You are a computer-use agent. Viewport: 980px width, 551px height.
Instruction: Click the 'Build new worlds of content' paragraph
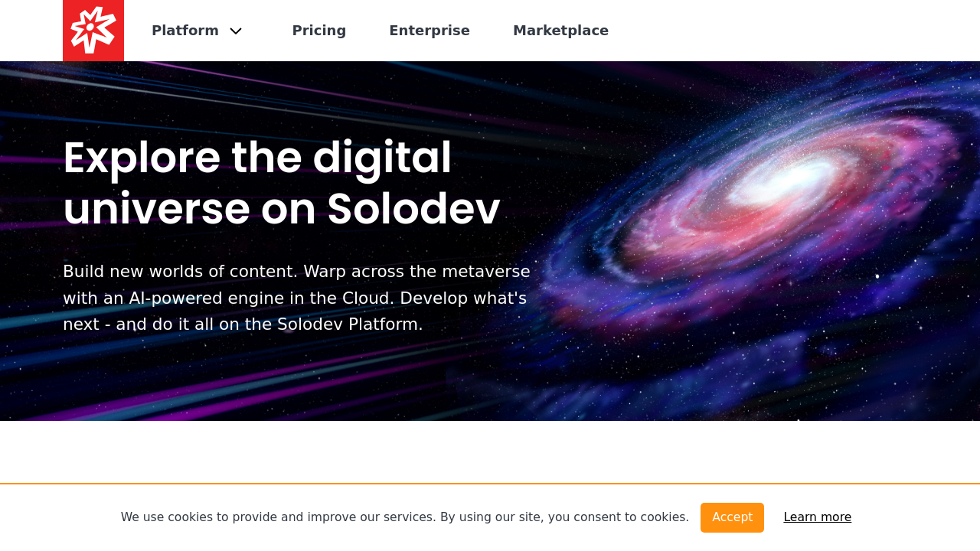296,298
